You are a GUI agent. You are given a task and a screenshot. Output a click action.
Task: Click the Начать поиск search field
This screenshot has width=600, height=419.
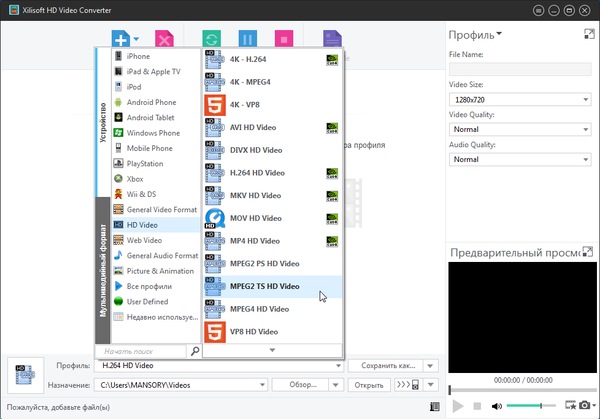[141, 352]
